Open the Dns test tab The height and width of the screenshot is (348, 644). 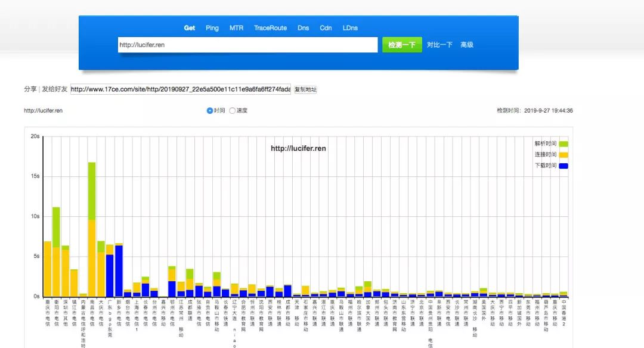pyautogui.click(x=303, y=28)
